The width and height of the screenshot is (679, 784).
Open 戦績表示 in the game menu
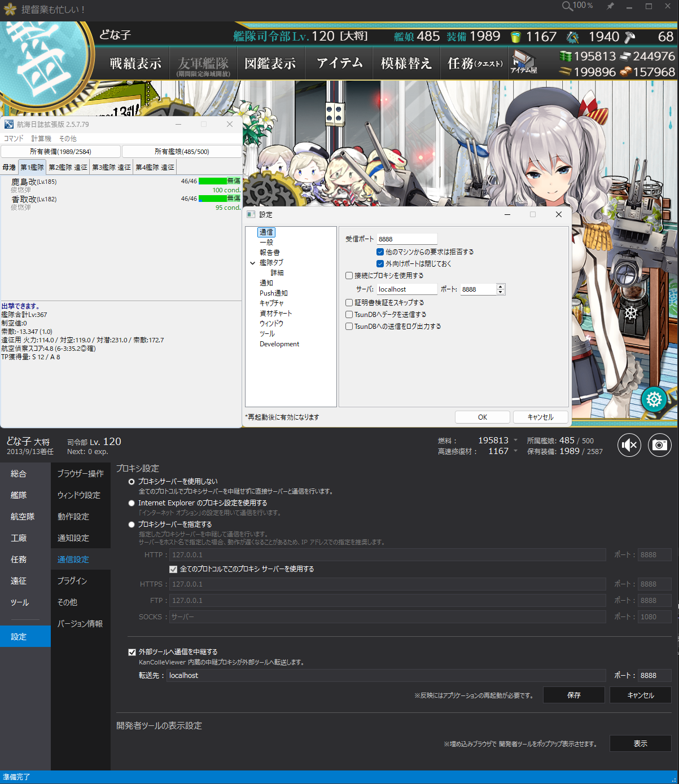(x=135, y=63)
